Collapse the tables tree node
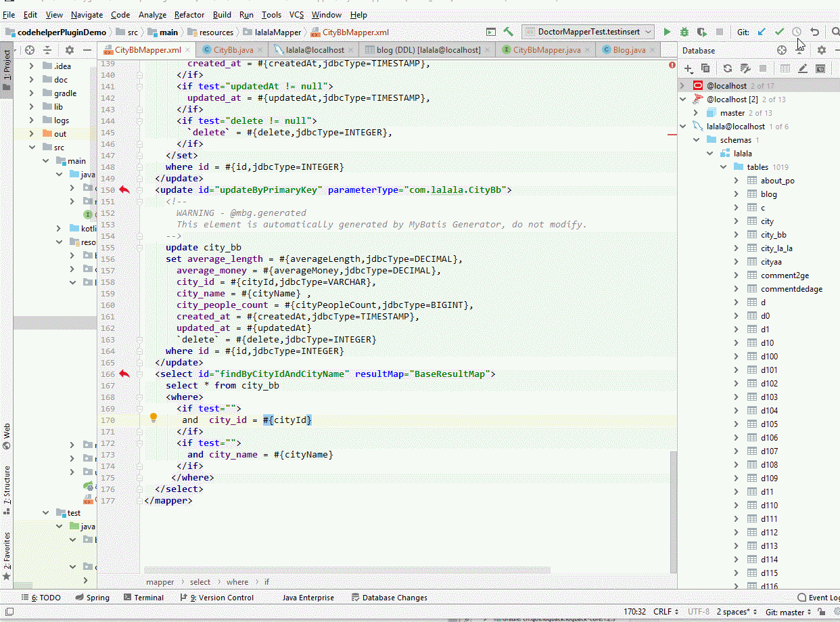 723,166
